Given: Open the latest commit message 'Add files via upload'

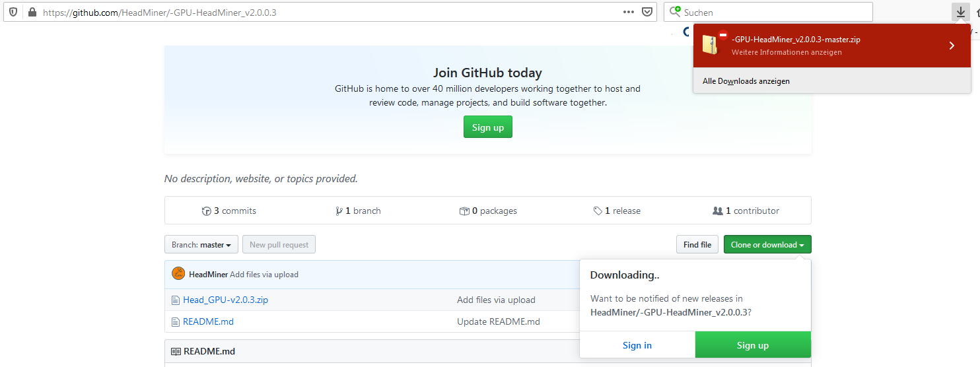Looking at the screenshot, I should click(264, 275).
